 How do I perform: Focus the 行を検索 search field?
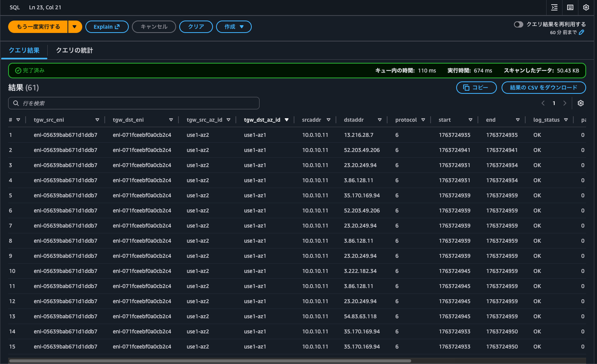point(134,103)
